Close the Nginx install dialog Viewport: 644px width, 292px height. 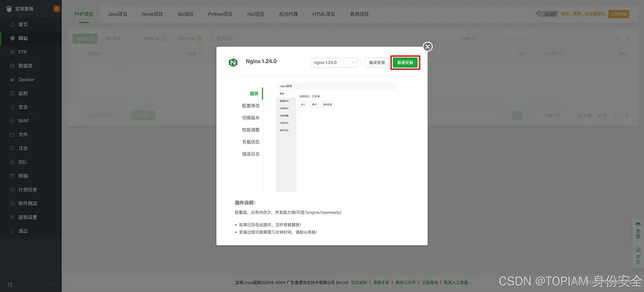tap(428, 47)
